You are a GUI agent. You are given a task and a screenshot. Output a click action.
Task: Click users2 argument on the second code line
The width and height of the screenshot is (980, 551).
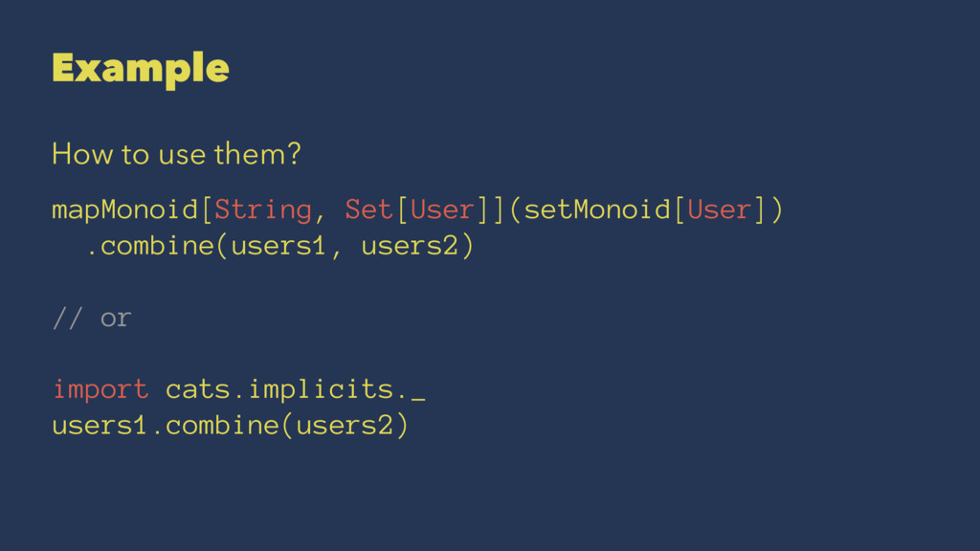click(410, 246)
